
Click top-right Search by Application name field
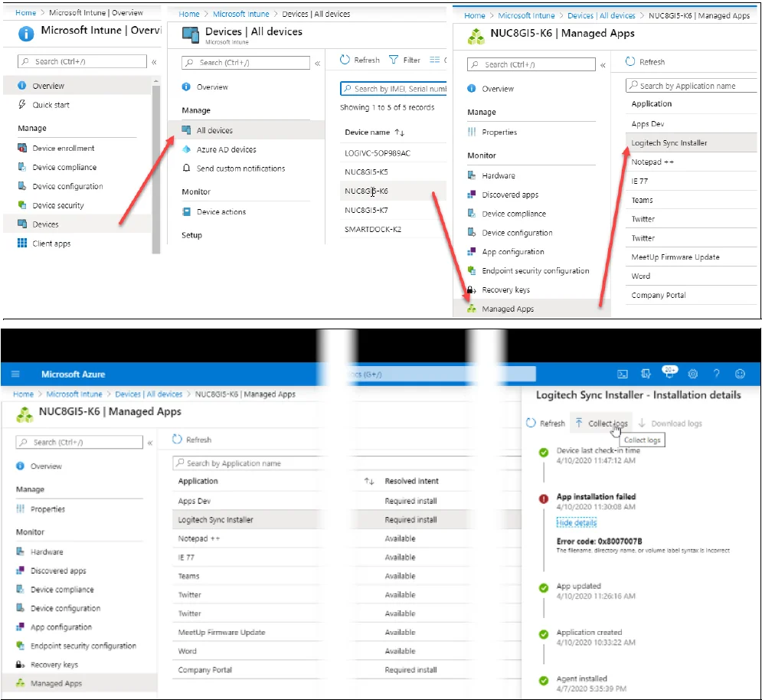[x=692, y=86]
